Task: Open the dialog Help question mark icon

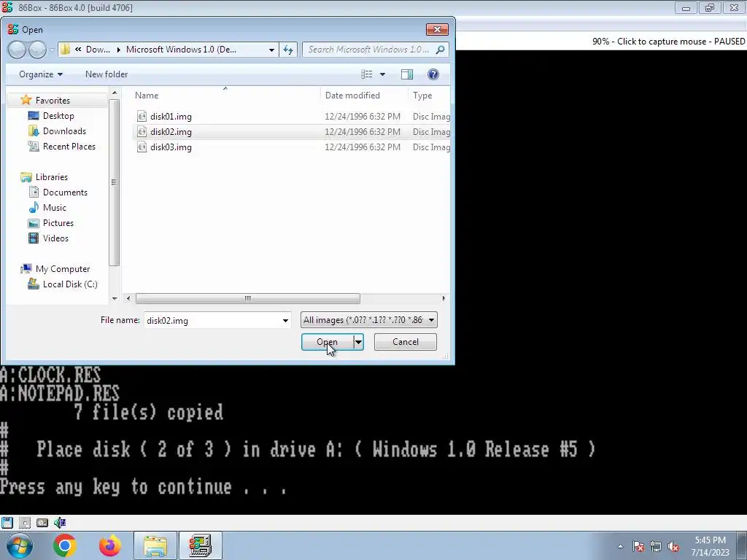Action: point(433,74)
